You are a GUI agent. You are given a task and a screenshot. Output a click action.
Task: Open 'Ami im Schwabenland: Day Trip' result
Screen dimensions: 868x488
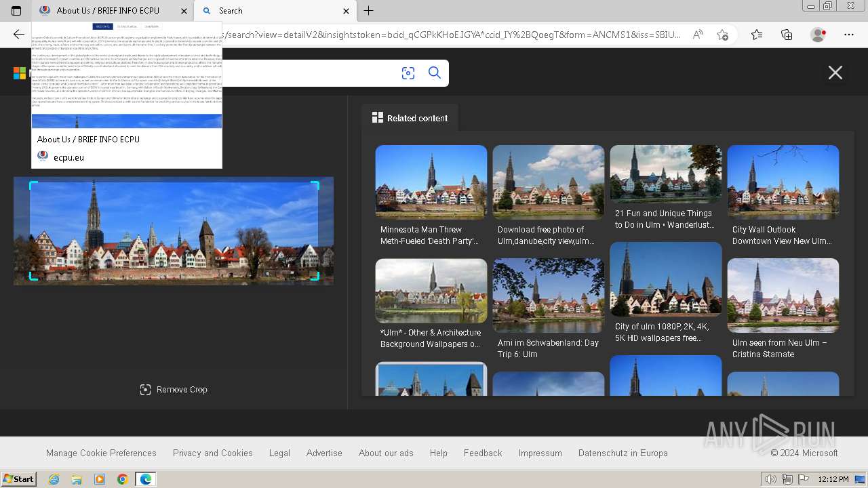[549, 296]
